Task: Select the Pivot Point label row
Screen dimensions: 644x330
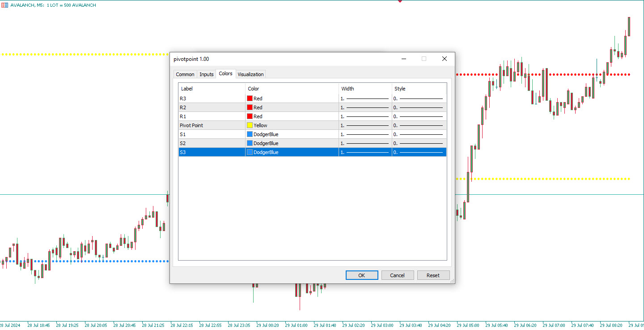Action: pyautogui.click(x=212, y=125)
